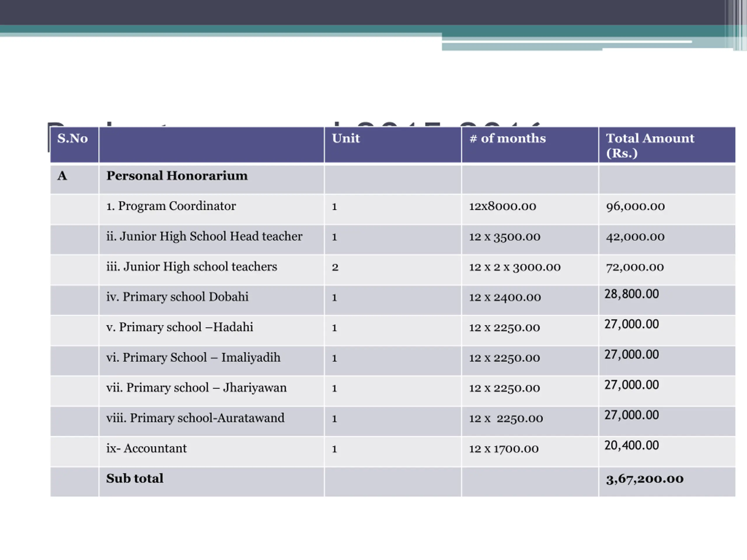Select the Primary school –Hadahi cell
Screen dimensions: 747x560
[x=179, y=328]
